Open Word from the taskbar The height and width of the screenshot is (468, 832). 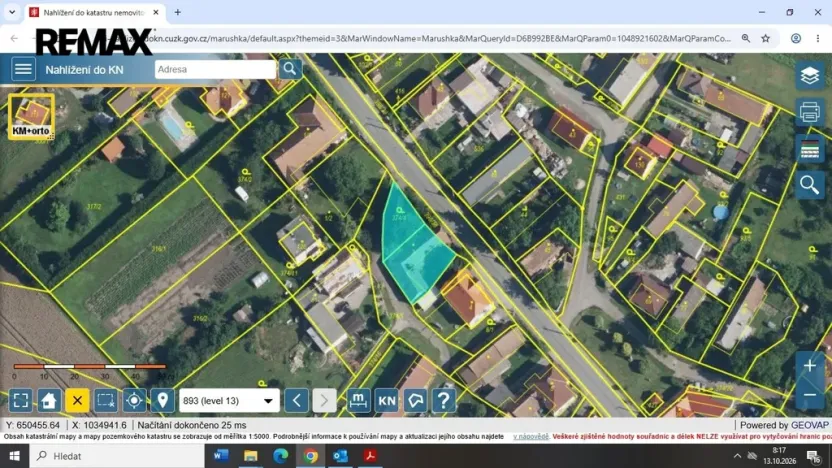tap(221, 456)
